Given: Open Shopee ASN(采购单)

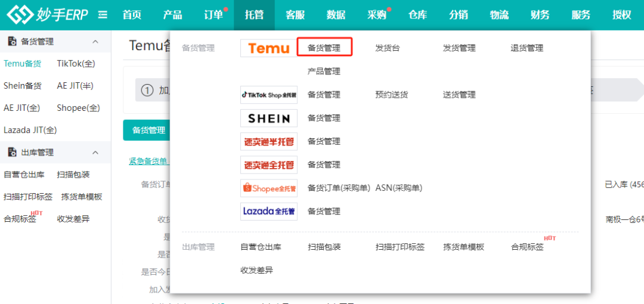Looking at the screenshot, I should tap(399, 188).
